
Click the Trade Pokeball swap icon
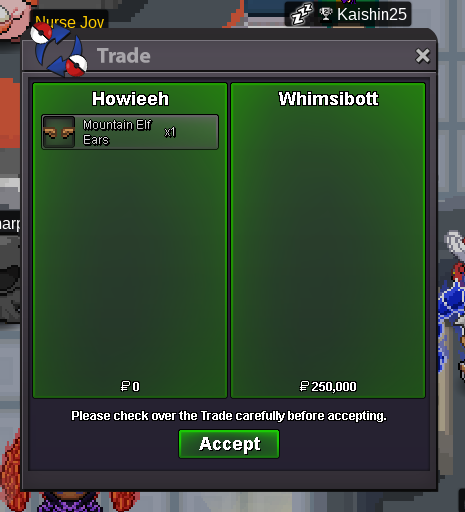click(59, 50)
